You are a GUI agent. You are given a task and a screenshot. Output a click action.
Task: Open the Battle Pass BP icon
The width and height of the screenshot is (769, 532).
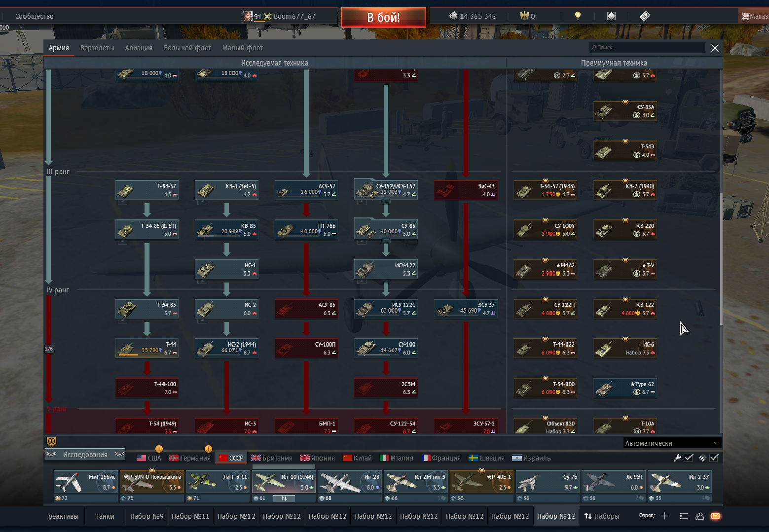(645, 16)
